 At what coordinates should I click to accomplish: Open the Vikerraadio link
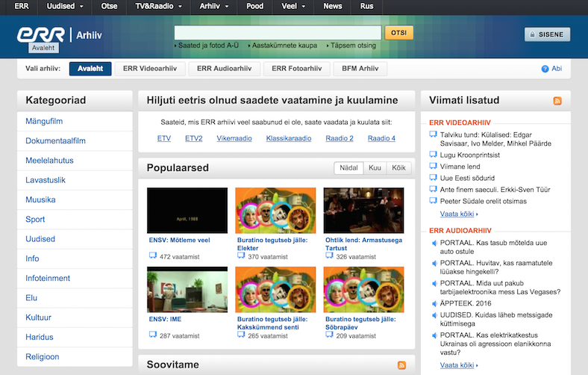coord(234,138)
